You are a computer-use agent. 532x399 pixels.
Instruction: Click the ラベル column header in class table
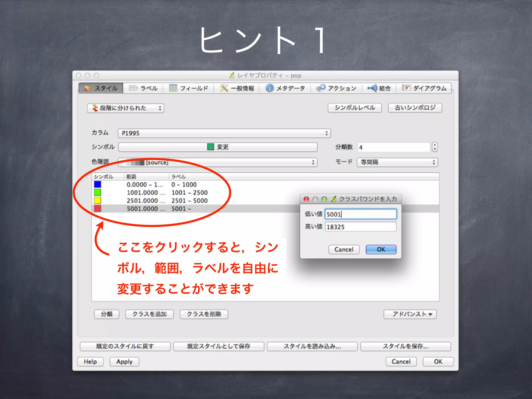pyautogui.click(x=178, y=177)
